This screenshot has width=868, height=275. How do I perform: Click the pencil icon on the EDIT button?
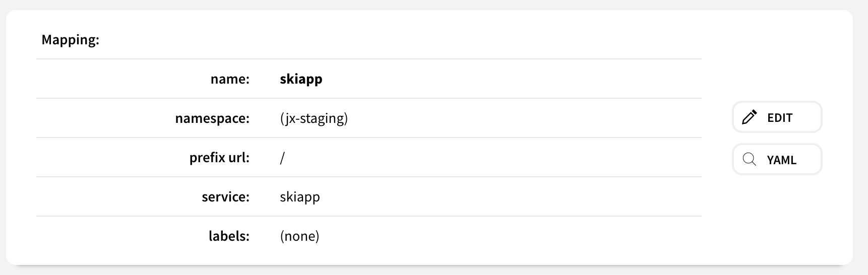coord(750,117)
